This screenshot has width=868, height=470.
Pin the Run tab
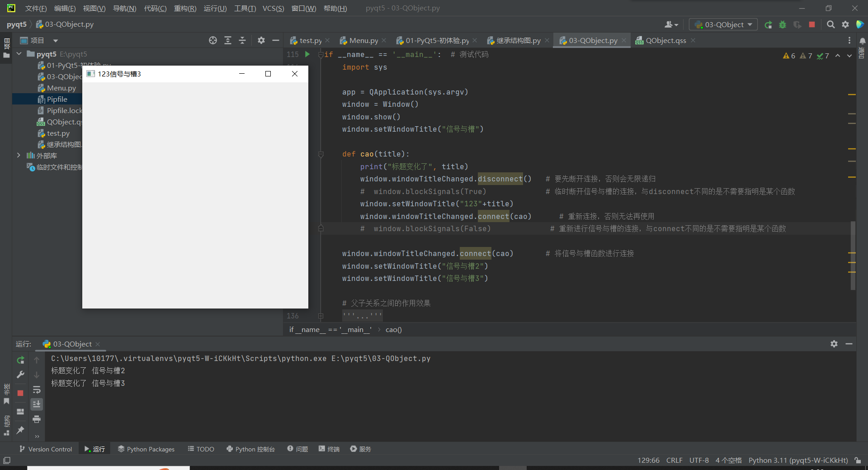(20, 430)
